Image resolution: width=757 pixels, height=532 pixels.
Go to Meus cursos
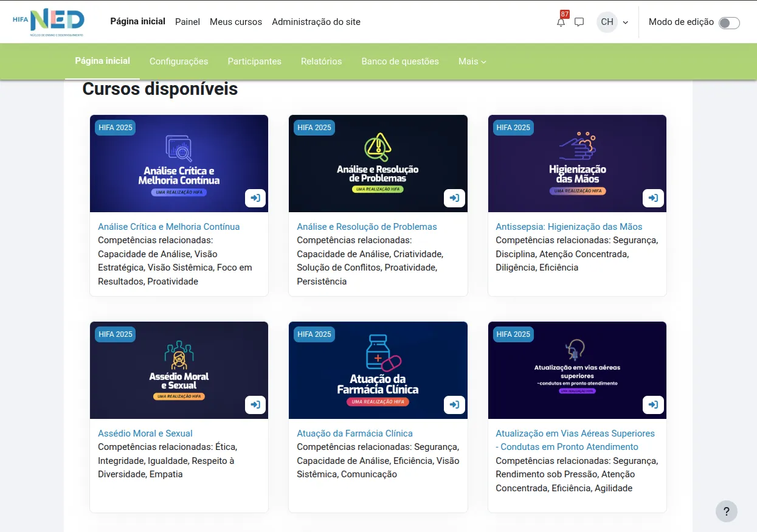[x=236, y=22]
